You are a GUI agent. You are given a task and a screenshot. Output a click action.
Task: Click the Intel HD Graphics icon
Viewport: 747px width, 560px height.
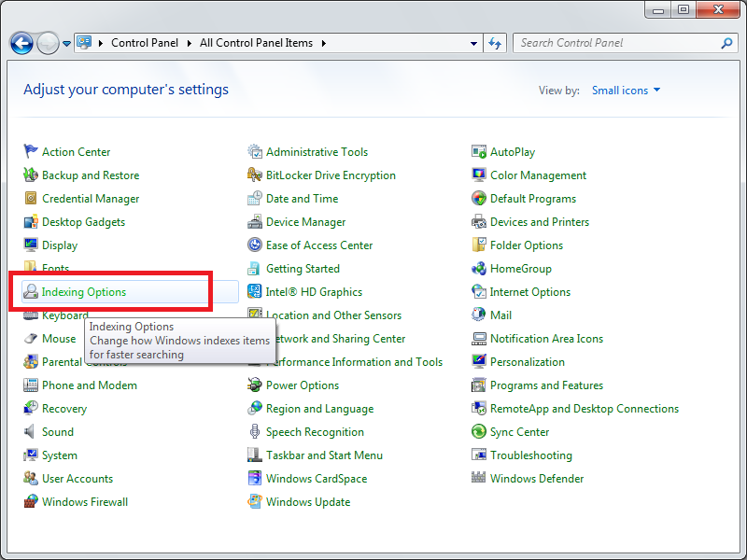point(255,291)
